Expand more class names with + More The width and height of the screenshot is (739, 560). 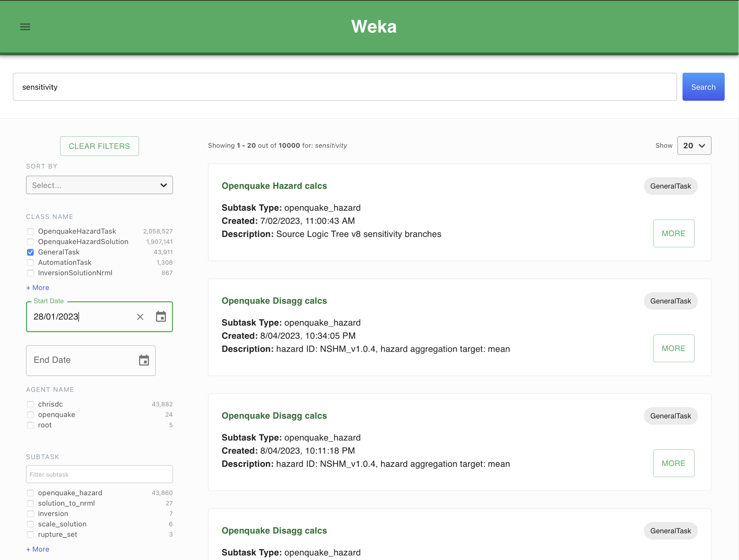[38, 288]
